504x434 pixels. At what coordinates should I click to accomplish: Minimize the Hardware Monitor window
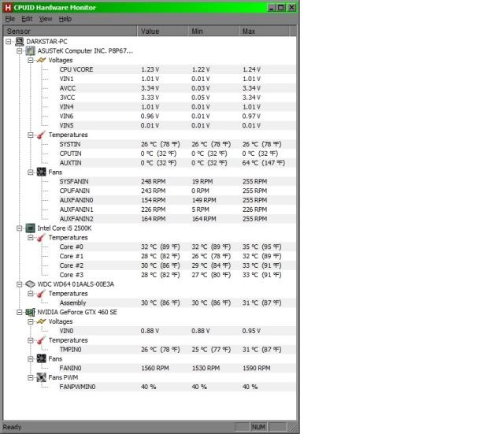272,7
